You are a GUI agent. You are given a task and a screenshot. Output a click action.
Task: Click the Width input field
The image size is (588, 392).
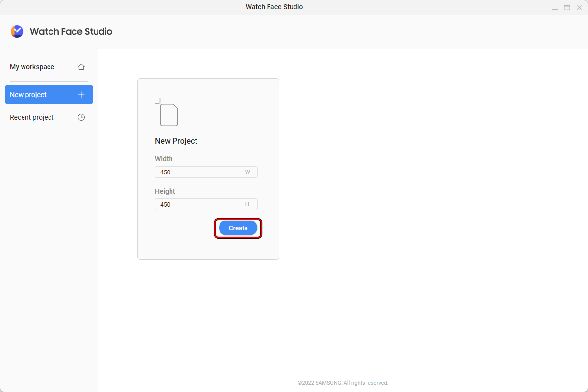point(206,172)
